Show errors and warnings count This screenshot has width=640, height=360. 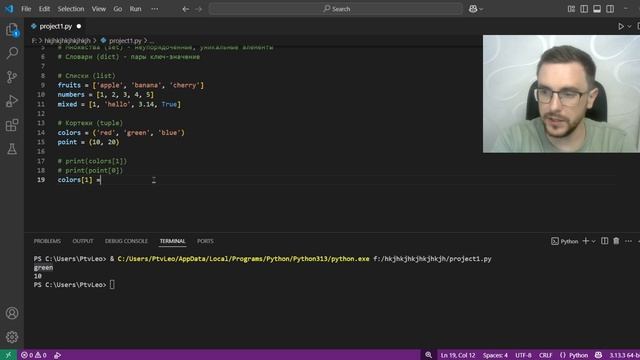(x=33, y=355)
